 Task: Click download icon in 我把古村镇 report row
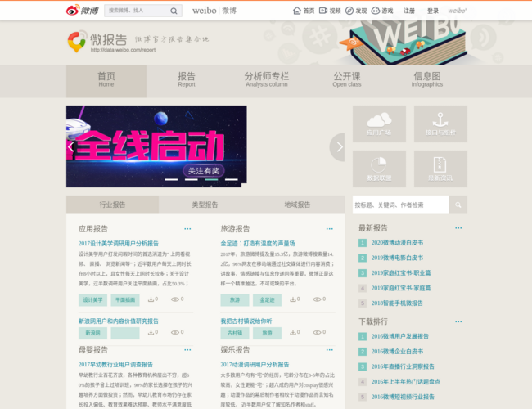292,332
